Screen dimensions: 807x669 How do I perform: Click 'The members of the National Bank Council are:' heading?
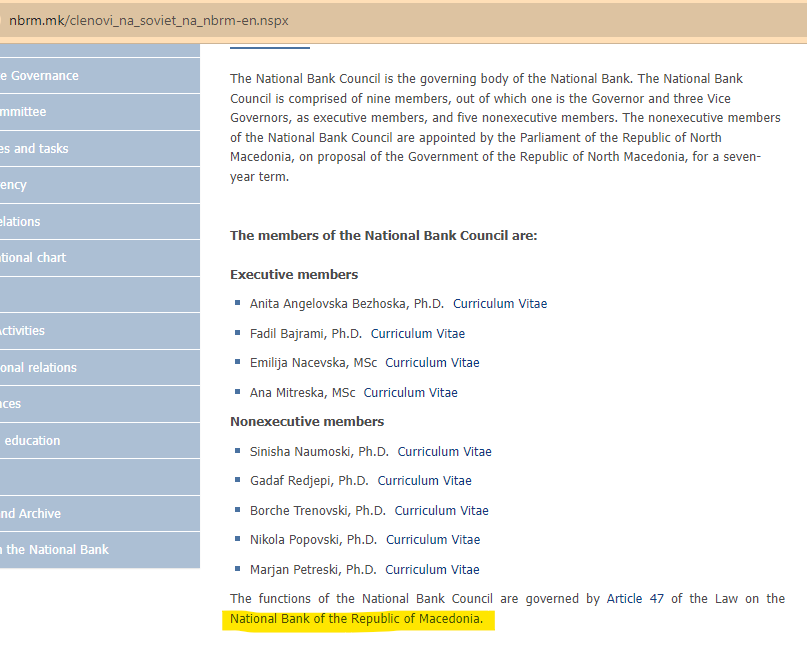pyautogui.click(x=383, y=236)
